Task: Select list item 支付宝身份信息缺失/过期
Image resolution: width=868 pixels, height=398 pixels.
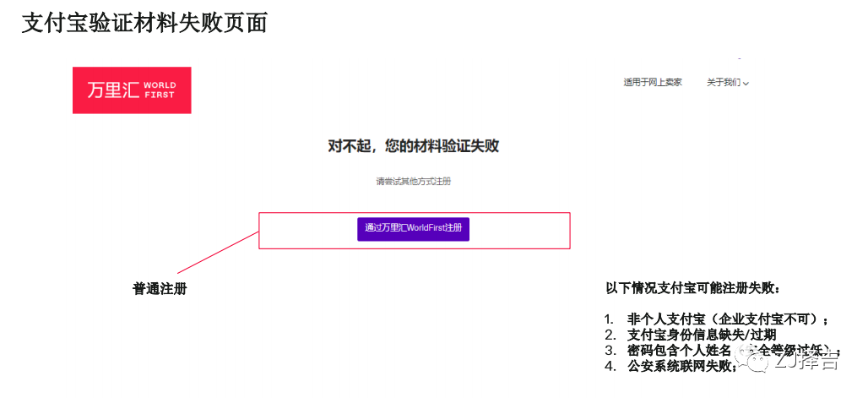Action: pyautogui.click(x=702, y=335)
